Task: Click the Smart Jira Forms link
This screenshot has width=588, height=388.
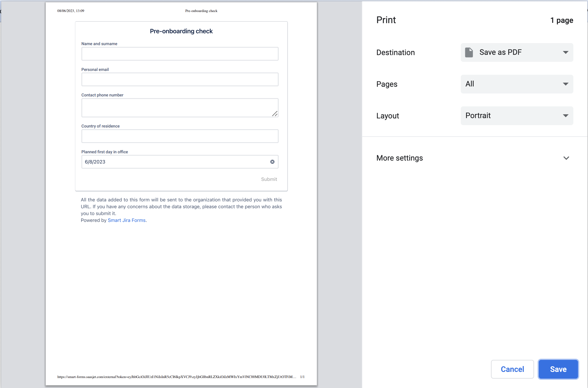Action: point(127,220)
